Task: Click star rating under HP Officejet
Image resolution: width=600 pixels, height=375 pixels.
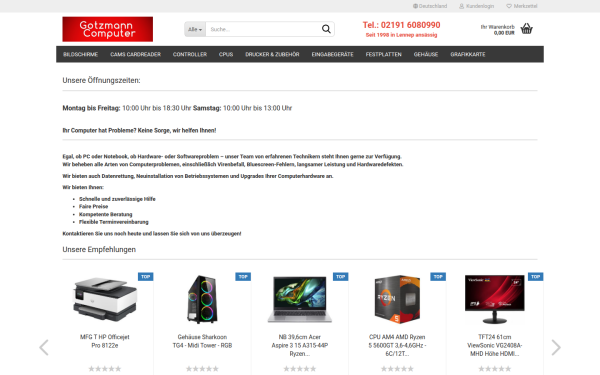Action: point(105,368)
